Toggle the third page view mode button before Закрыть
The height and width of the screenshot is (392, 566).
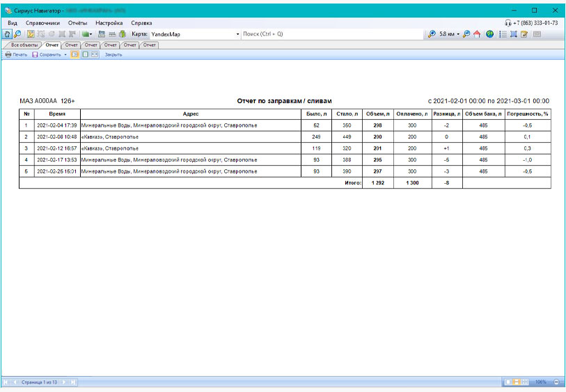[x=94, y=54]
